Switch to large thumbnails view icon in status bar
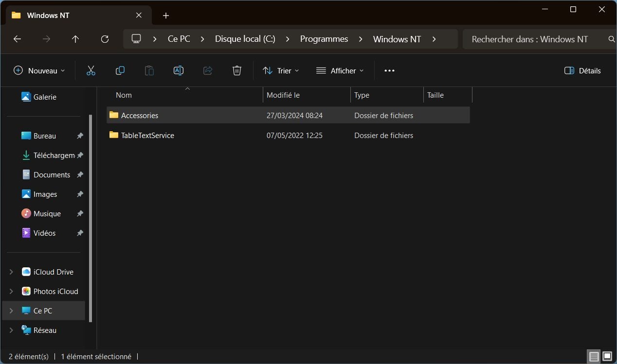The image size is (617, 364). point(607,357)
